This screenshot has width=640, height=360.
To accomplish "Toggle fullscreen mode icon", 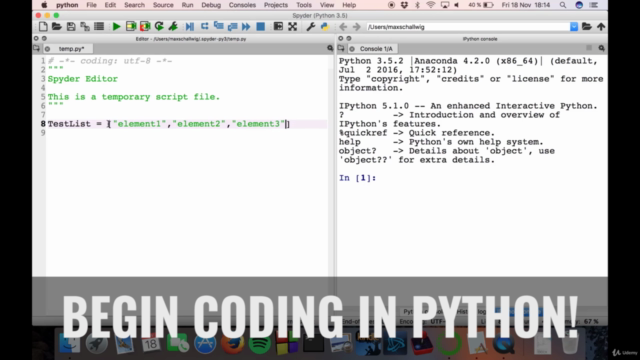I will click(292, 27).
